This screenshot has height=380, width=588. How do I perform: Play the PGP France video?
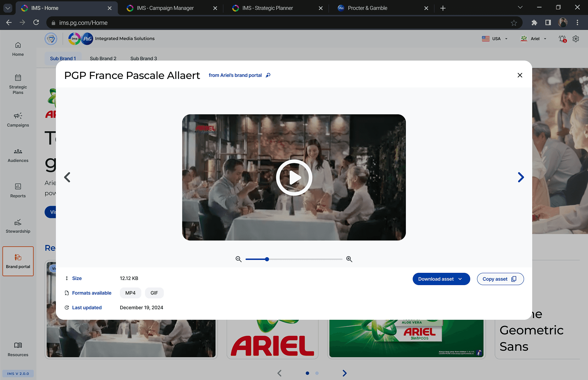tap(294, 178)
